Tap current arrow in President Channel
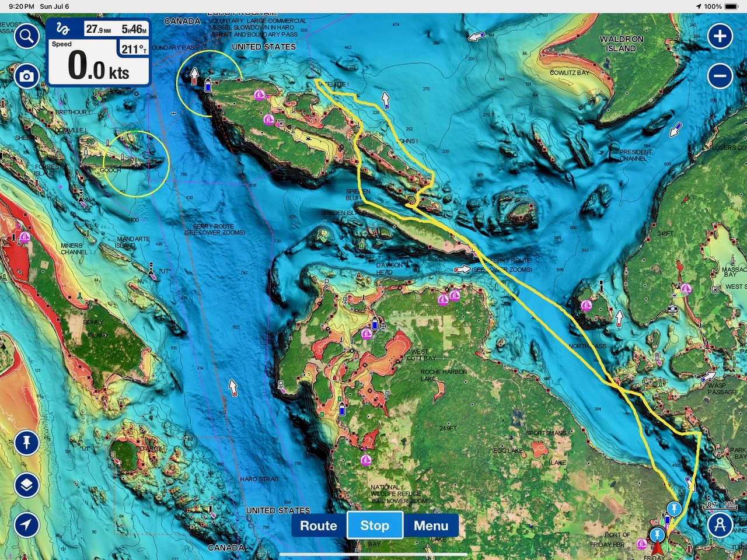Viewport: 747px width, 560px height. point(675,129)
